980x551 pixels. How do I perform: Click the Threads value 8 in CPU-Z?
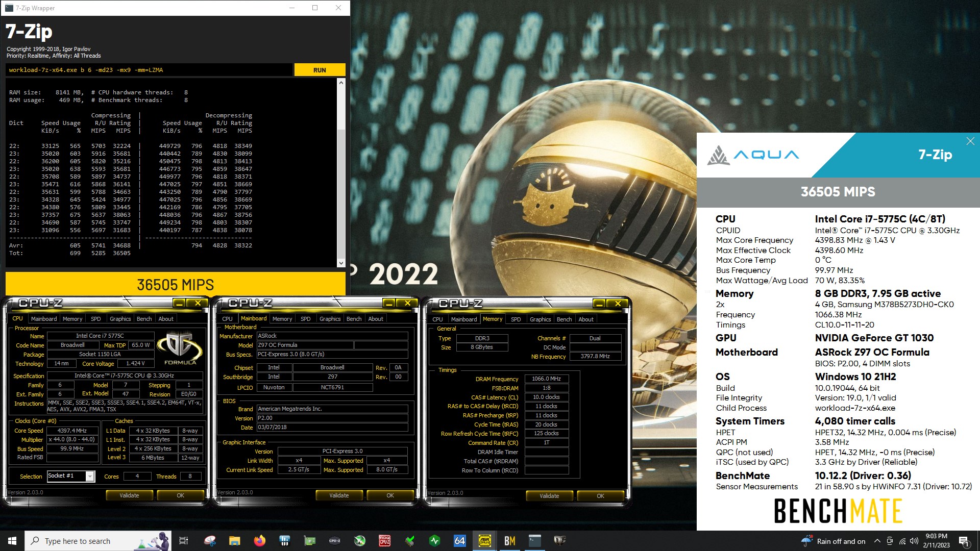click(190, 476)
